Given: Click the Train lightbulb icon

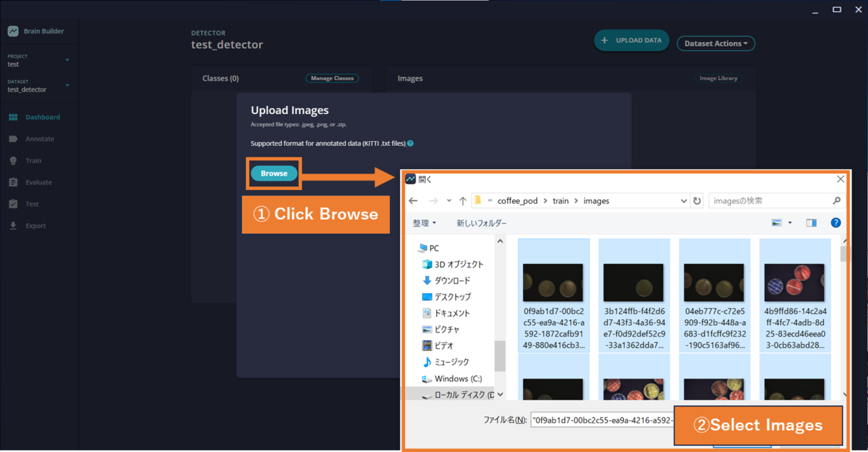Looking at the screenshot, I should point(13,161).
